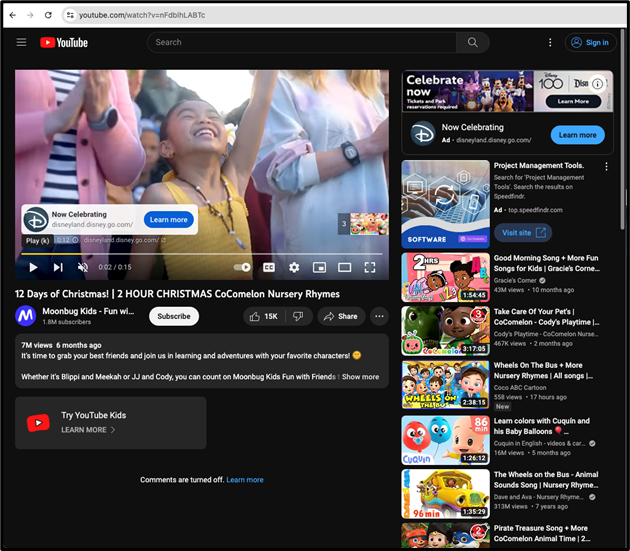Image resolution: width=630 pixels, height=551 pixels.
Task: Open Take Care Of Your Pet's video title
Action: click(x=546, y=317)
